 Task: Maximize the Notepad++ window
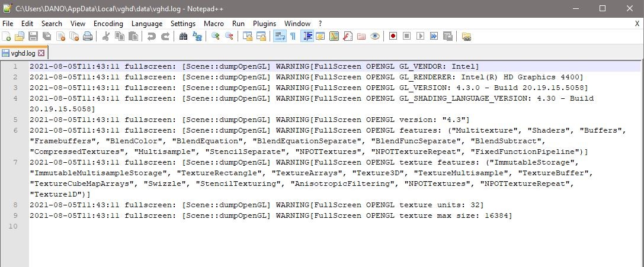pyautogui.click(x=603, y=8)
